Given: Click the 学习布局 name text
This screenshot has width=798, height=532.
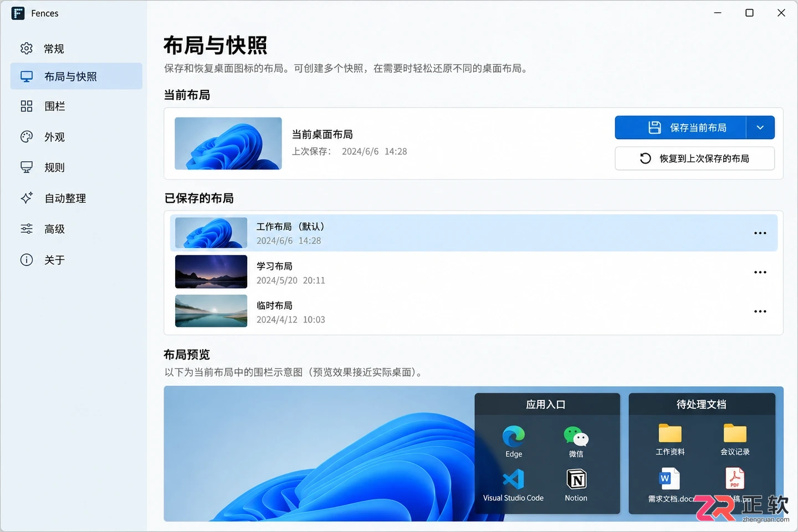Looking at the screenshot, I should click(274, 267).
